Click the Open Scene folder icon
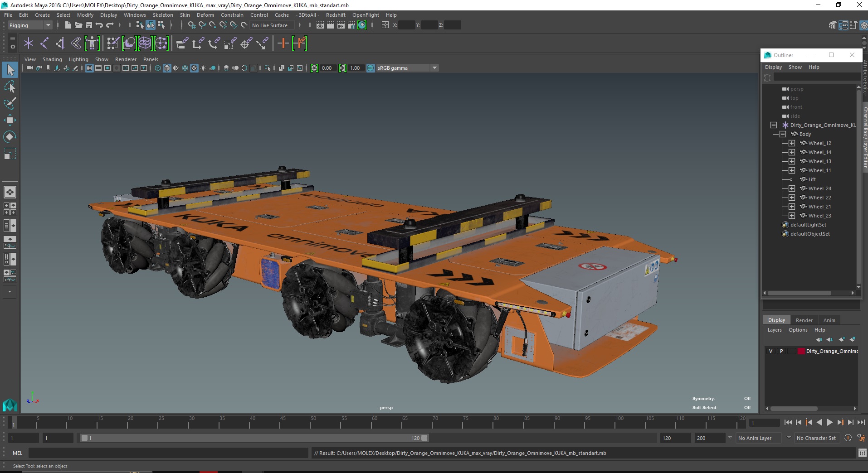The width and height of the screenshot is (868, 473). point(78,25)
